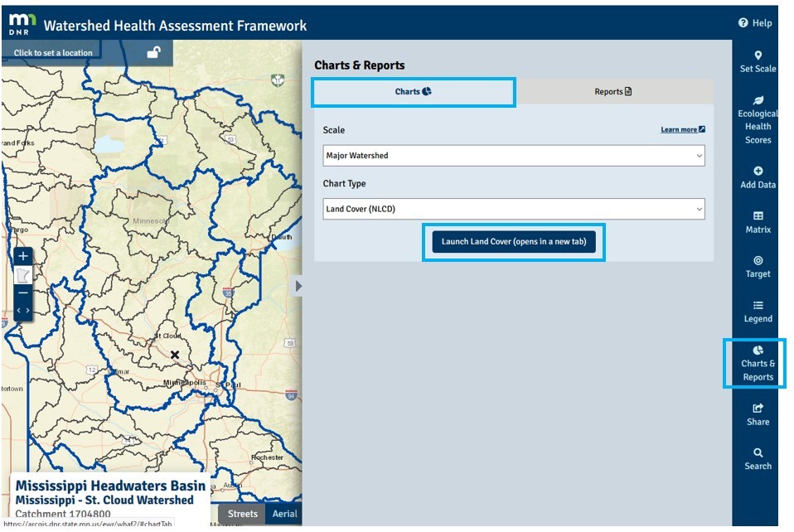Open the Chart Type dropdown
This screenshot has width=794, height=532.
pyautogui.click(x=514, y=209)
